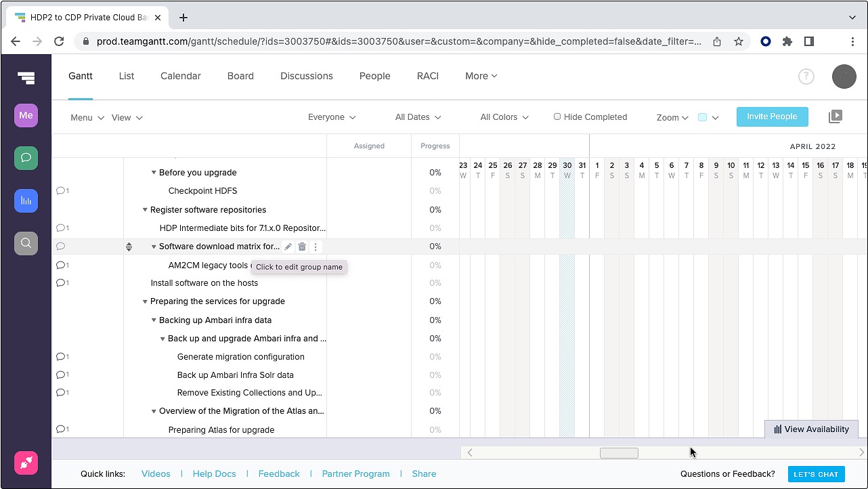Image resolution: width=868 pixels, height=489 pixels.
Task: Open the Me avatar page in the sidebar
Action: [26, 115]
